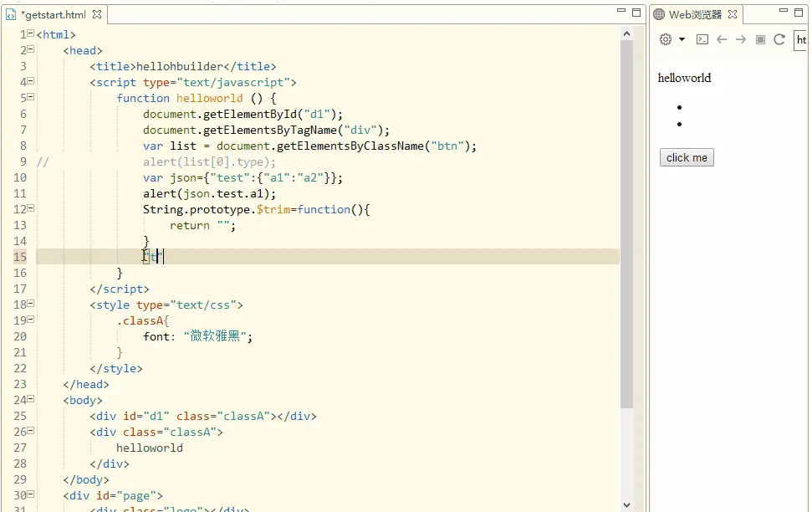Click getElementsByTagName on line 7
Image resolution: width=812 pixels, height=512 pixels.
pos(270,130)
